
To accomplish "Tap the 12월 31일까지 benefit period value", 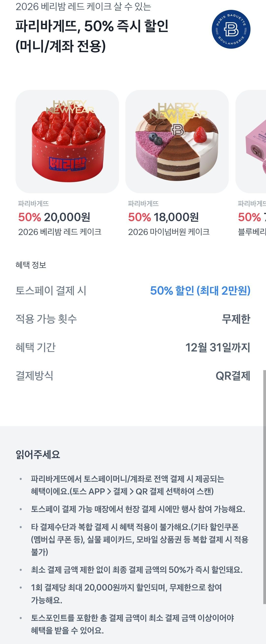I will [x=218, y=348].
